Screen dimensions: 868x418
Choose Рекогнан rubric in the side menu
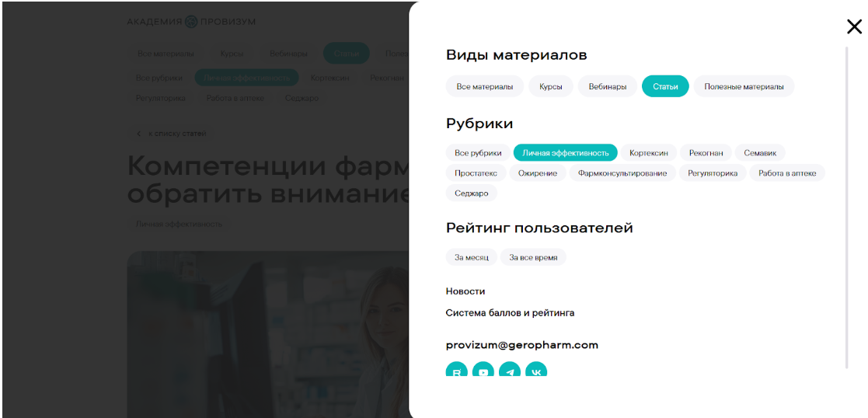click(x=706, y=153)
